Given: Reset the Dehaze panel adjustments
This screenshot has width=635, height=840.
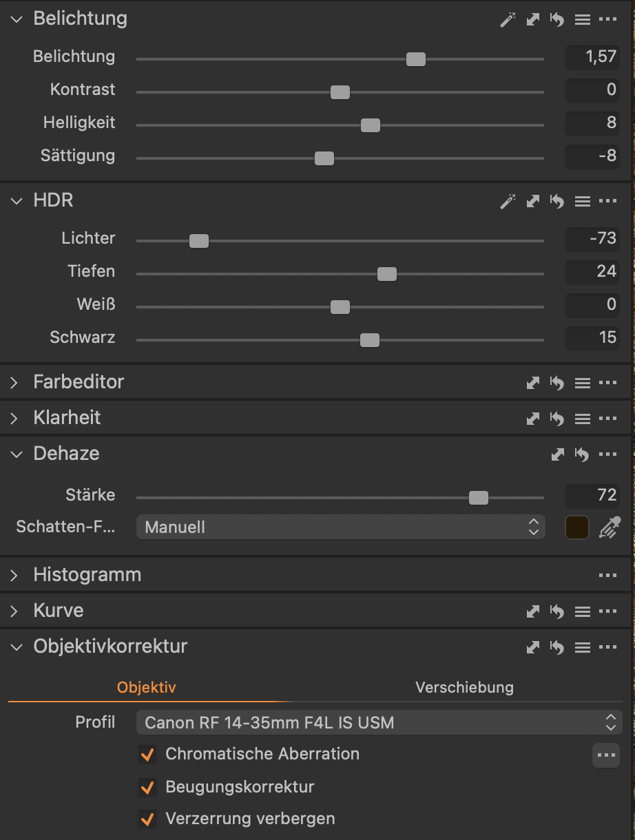Looking at the screenshot, I should click(582, 454).
